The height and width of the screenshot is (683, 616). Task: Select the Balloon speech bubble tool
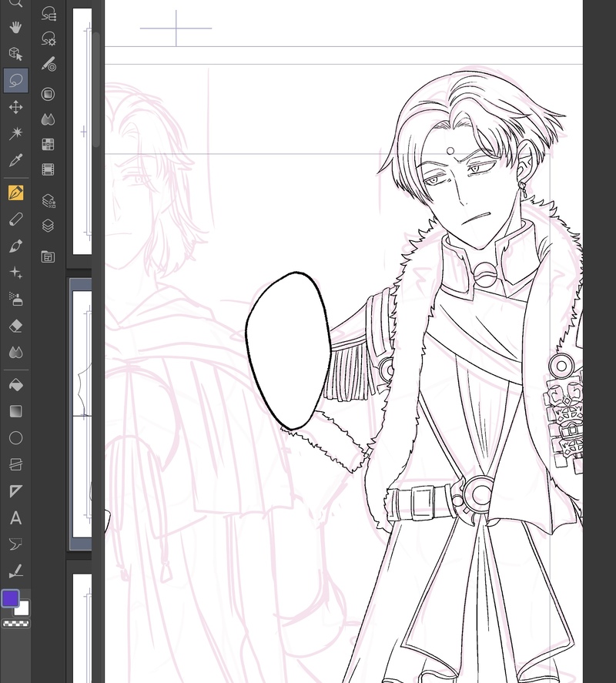click(x=15, y=544)
